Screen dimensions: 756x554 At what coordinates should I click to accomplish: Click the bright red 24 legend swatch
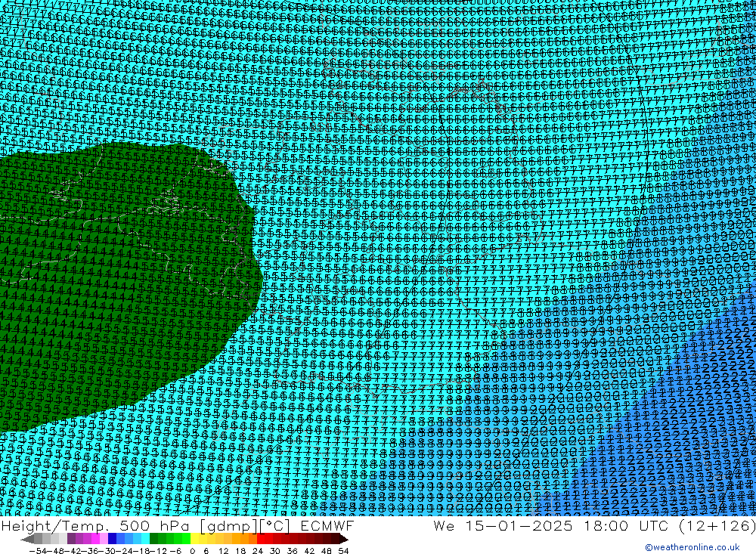click(261, 539)
